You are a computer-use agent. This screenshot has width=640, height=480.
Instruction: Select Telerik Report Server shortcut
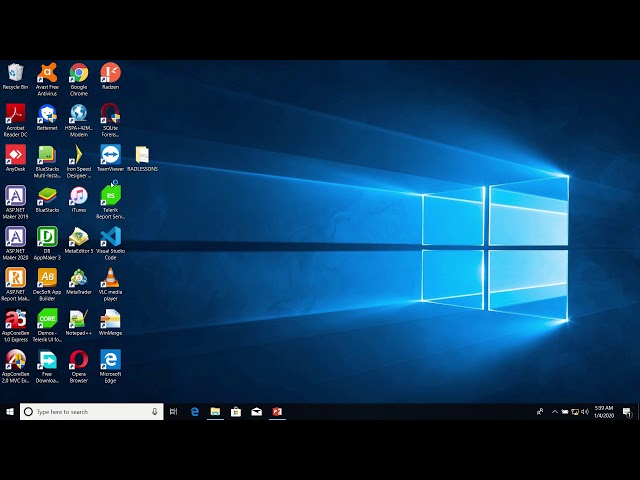(110, 202)
